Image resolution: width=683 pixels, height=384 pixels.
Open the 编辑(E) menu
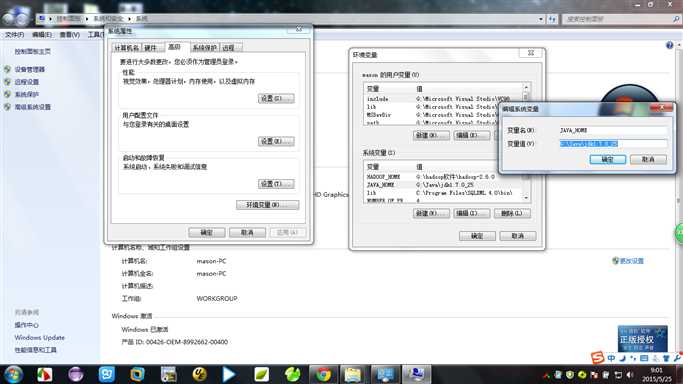(x=41, y=34)
